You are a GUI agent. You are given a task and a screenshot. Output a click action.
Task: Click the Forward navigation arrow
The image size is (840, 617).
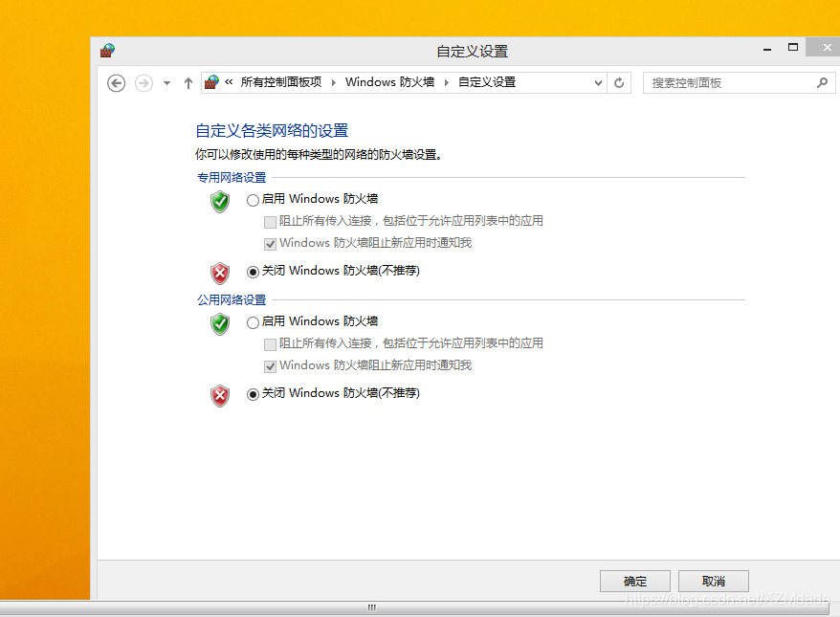pyautogui.click(x=144, y=83)
